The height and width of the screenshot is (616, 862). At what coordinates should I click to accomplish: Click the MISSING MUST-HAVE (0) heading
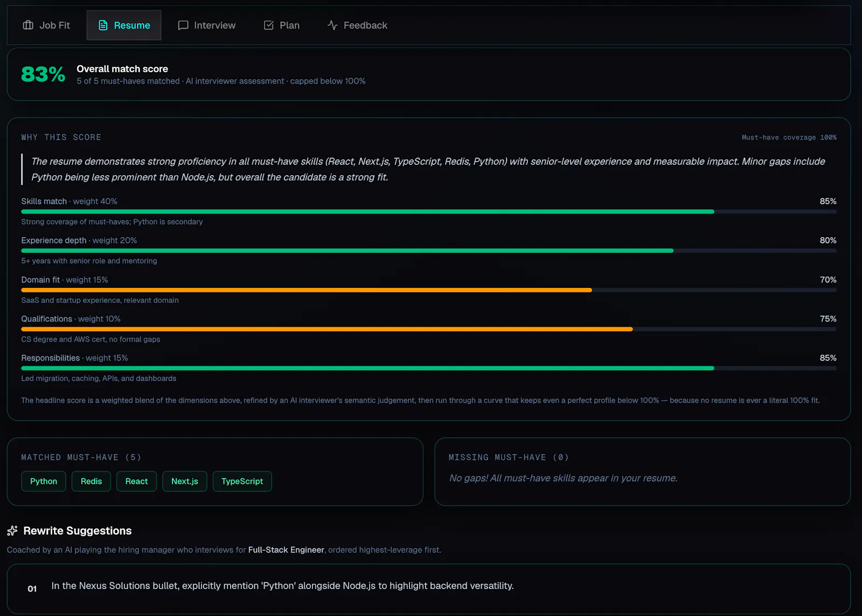[509, 458]
